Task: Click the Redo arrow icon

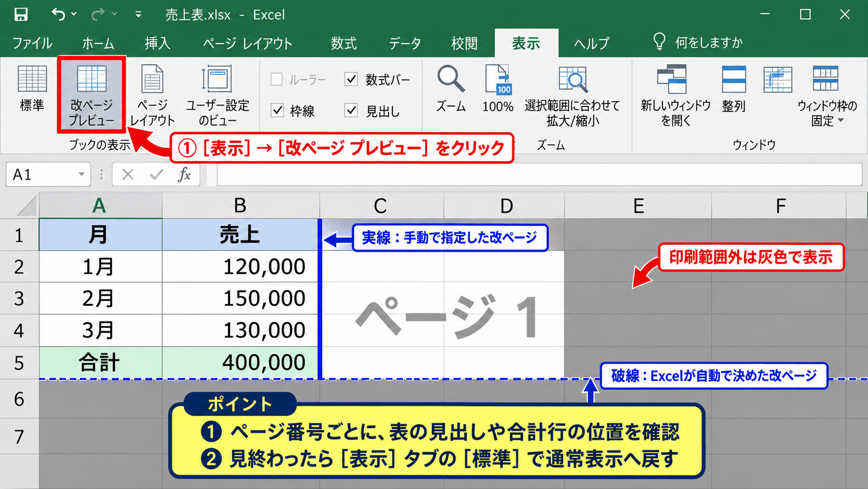Action: coord(98,15)
